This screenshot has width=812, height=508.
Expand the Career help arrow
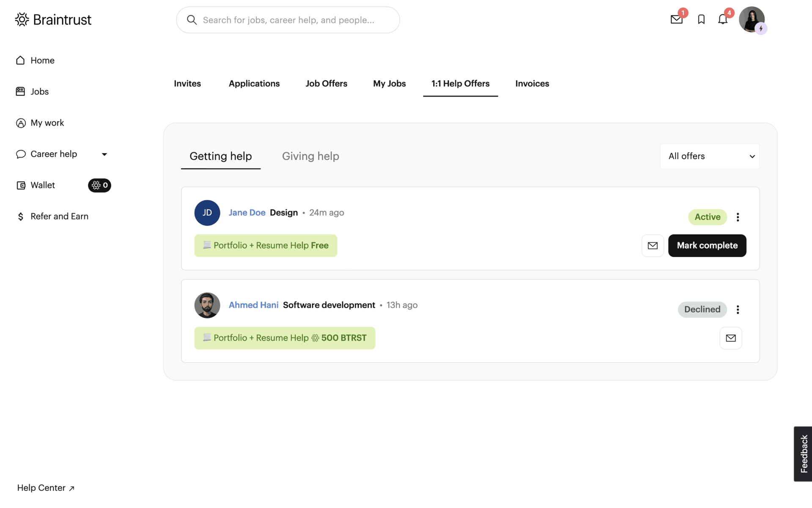[104, 155]
